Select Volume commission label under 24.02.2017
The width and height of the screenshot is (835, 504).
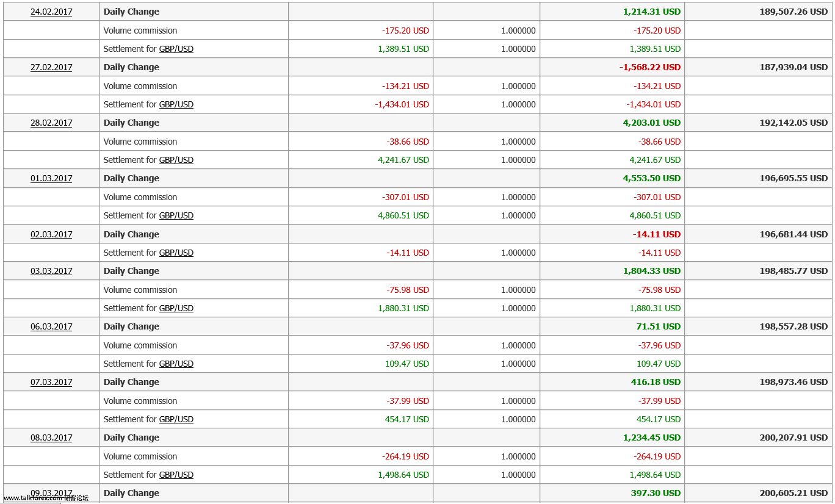[x=140, y=31]
